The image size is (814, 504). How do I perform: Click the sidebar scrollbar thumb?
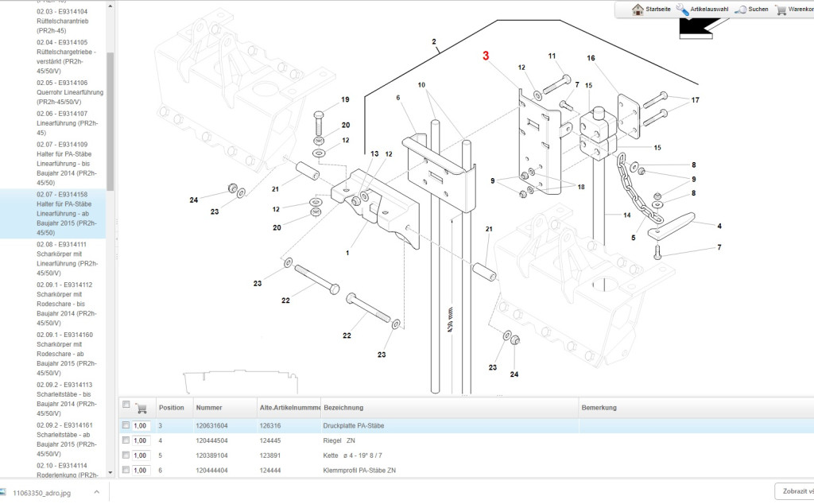click(x=110, y=122)
